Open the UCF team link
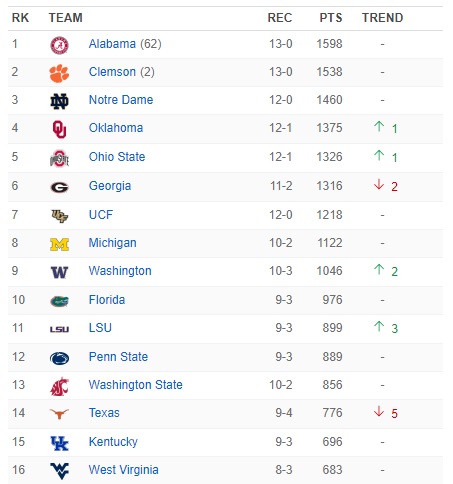This screenshot has height=484, width=453. click(101, 215)
